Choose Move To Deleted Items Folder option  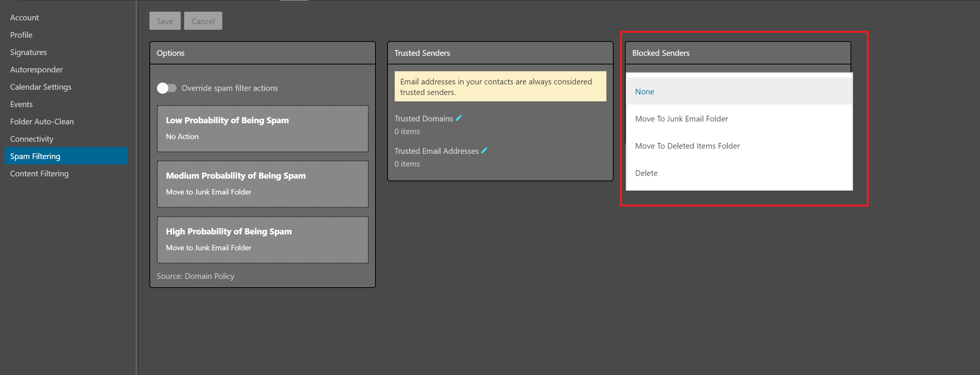(x=687, y=146)
